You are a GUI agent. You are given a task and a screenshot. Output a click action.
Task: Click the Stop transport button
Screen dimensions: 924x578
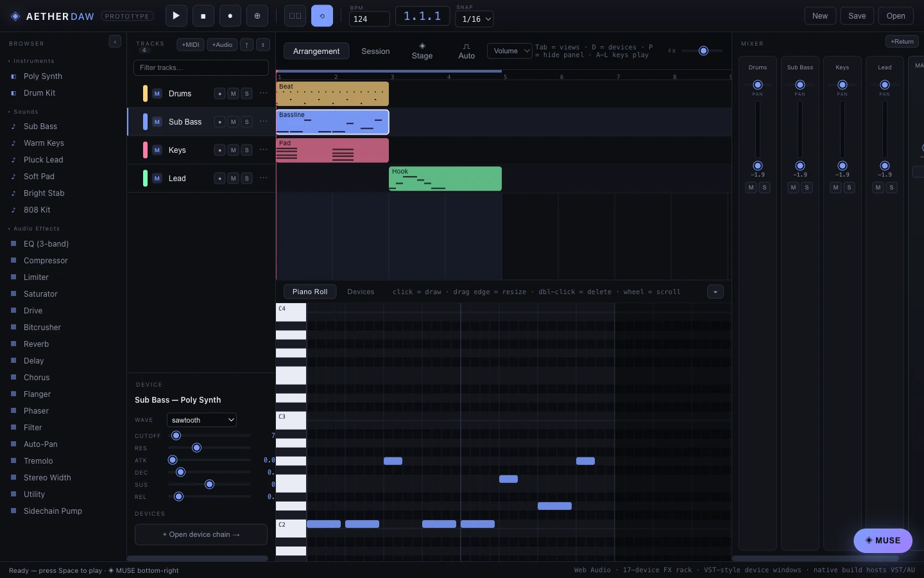(x=203, y=16)
